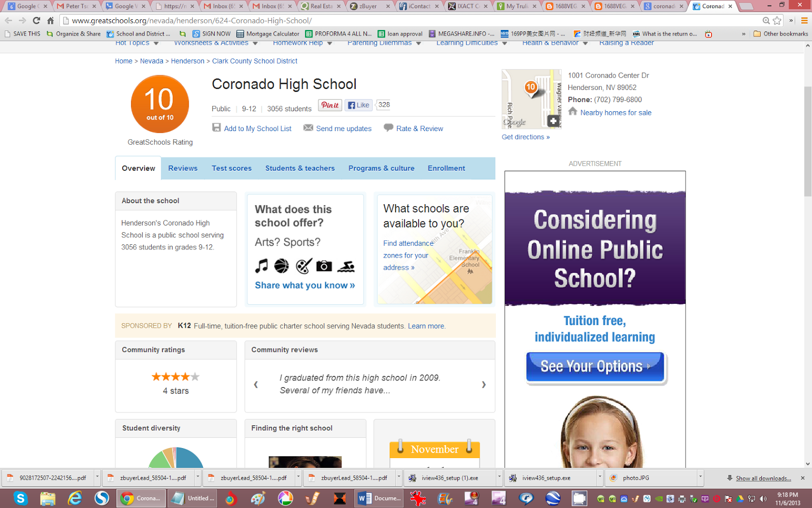This screenshot has width=812, height=508.
Task: Open the iview436_setup (1).exe download options arrow
Action: (x=499, y=478)
